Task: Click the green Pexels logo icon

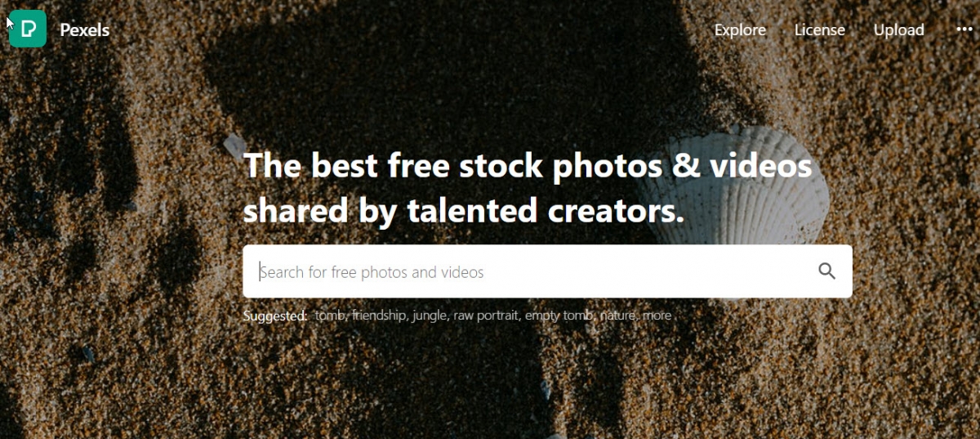Action: click(x=27, y=29)
